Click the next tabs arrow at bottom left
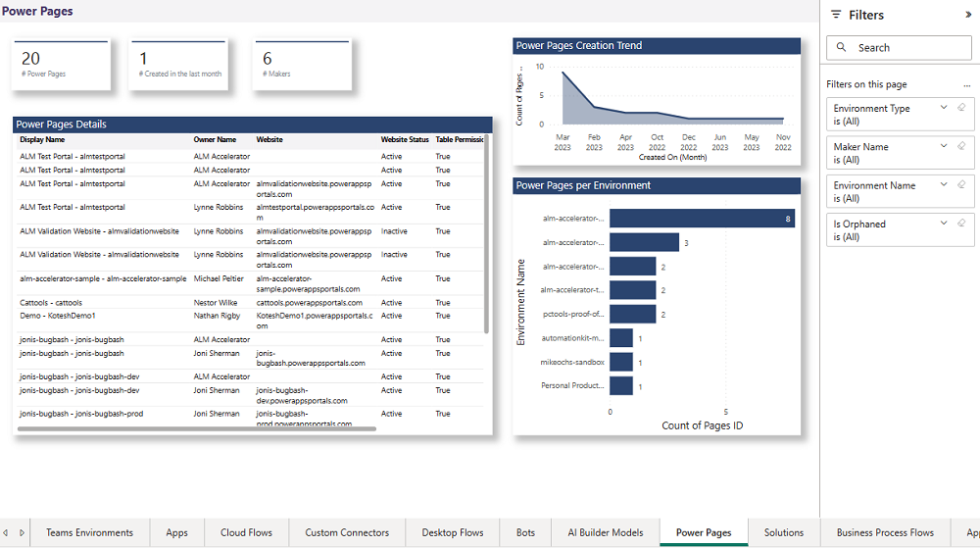Viewport: 980px width, 548px height. (x=22, y=533)
